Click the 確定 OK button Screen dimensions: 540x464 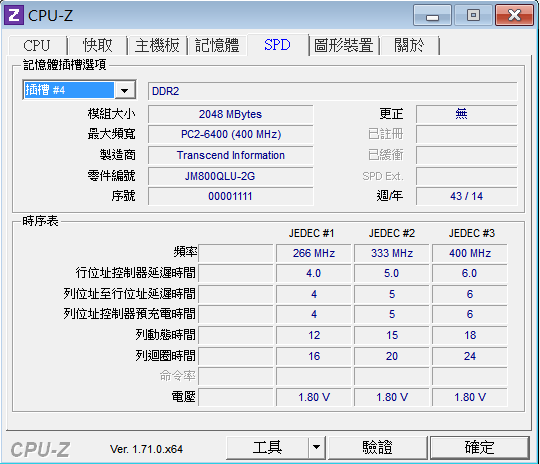[479, 448]
